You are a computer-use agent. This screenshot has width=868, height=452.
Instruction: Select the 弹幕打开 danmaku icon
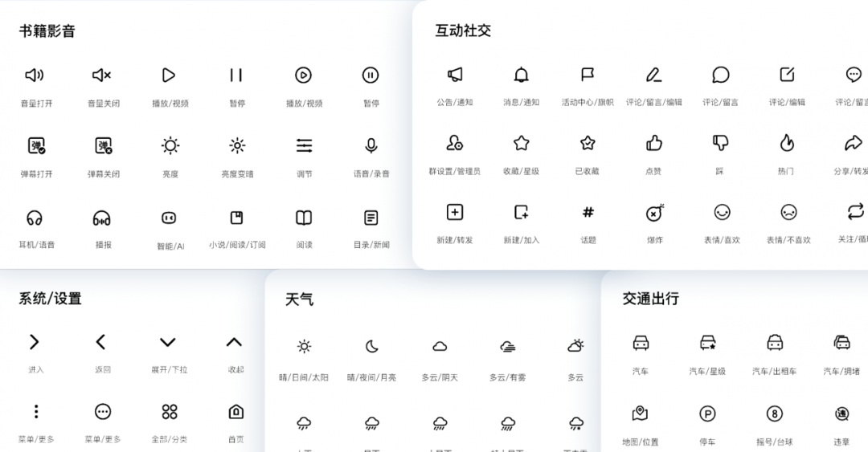[x=36, y=146]
